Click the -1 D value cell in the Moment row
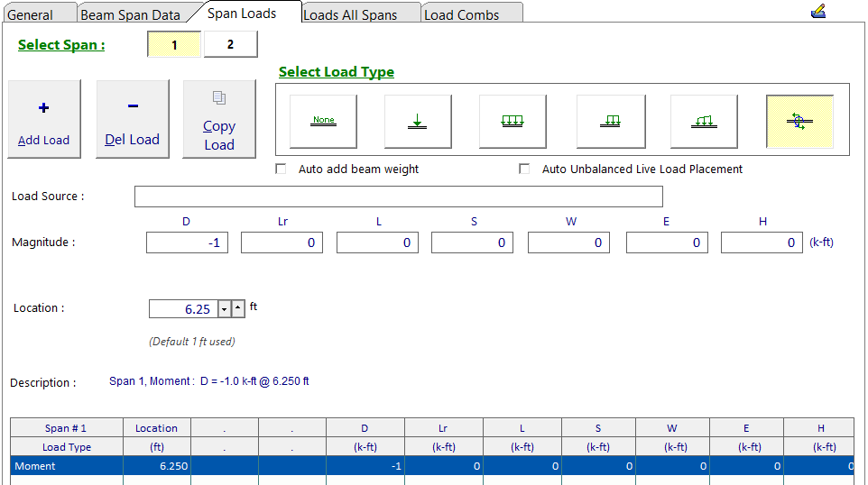 tap(365, 466)
